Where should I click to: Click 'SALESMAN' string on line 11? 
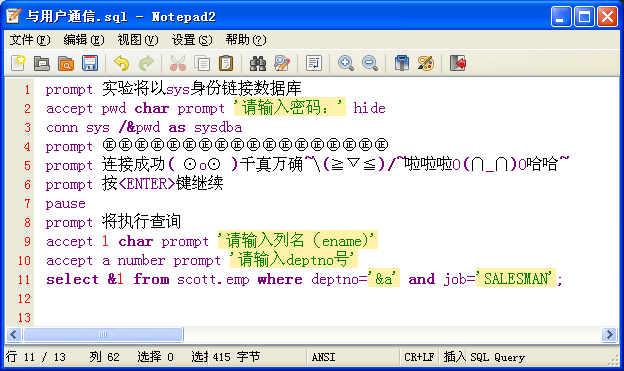516,279
